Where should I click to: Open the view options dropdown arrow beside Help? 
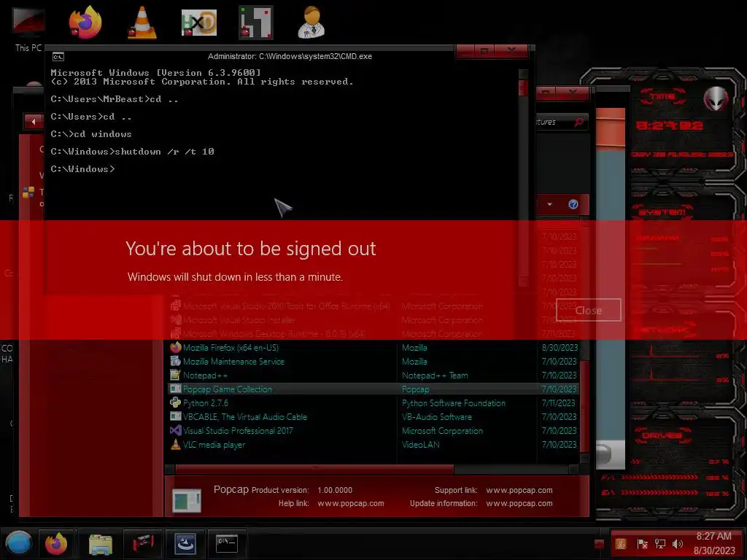tap(549, 204)
